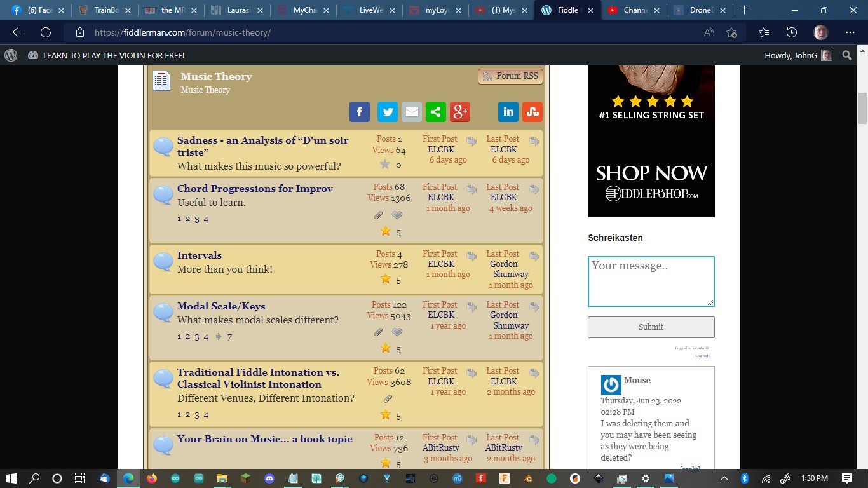Share the forum by email envelope icon
The height and width of the screenshot is (488, 868).
tap(412, 112)
